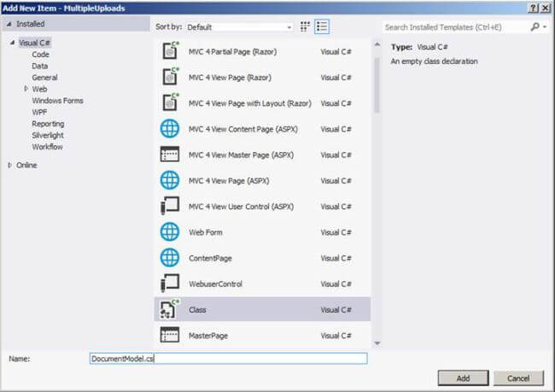
Task: Select the Windows Forms category
Action: coord(58,101)
